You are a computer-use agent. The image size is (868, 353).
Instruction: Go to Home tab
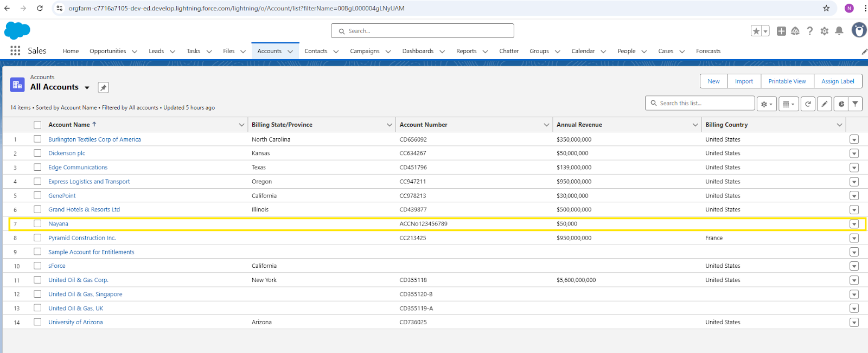(71, 51)
